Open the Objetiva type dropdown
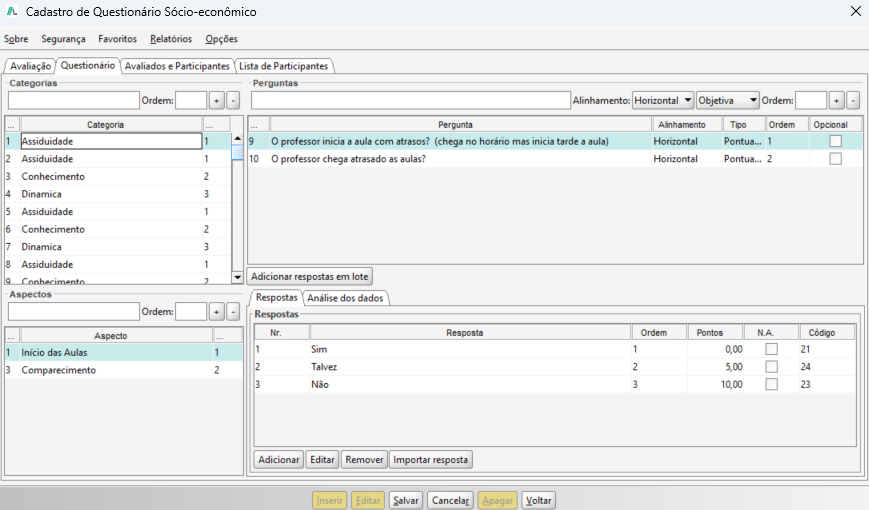Image resolution: width=869 pixels, height=510 pixels. pyautogui.click(x=728, y=100)
